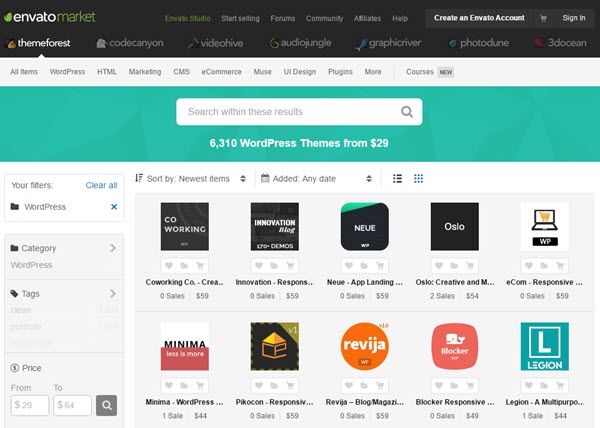Favorite the Oslo theme heart icon
Screen dimensions: 600x428
click(x=439, y=265)
